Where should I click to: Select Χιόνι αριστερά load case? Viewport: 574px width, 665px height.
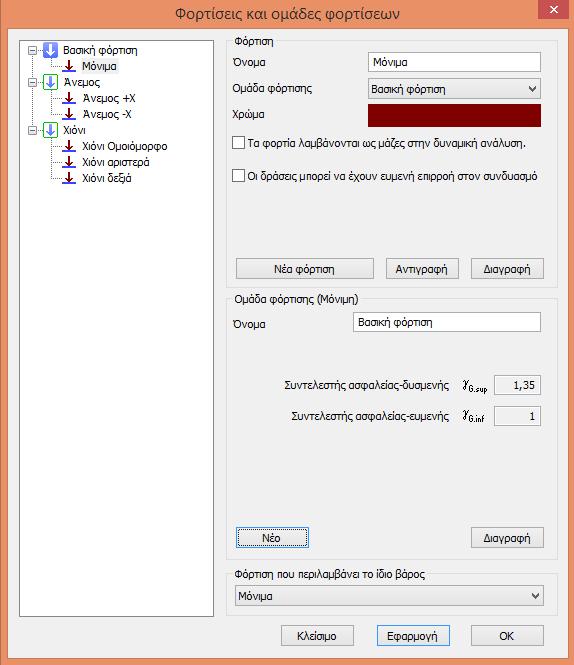click(x=115, y=162)
